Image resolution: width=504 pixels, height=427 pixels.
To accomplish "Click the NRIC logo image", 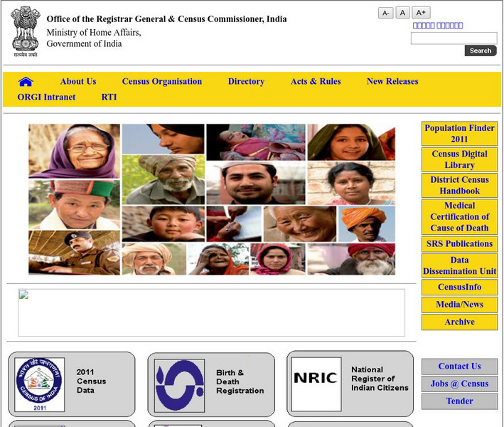I will (x=316, y=384).
